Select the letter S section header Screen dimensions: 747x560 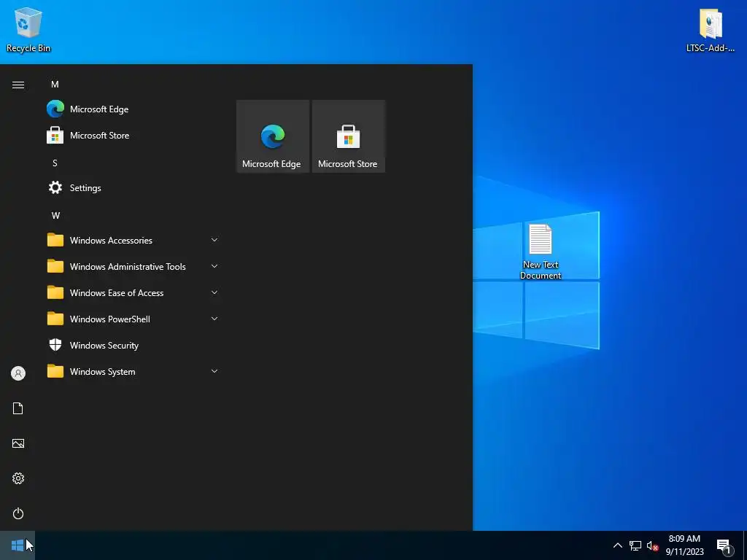tap(55, 163)
